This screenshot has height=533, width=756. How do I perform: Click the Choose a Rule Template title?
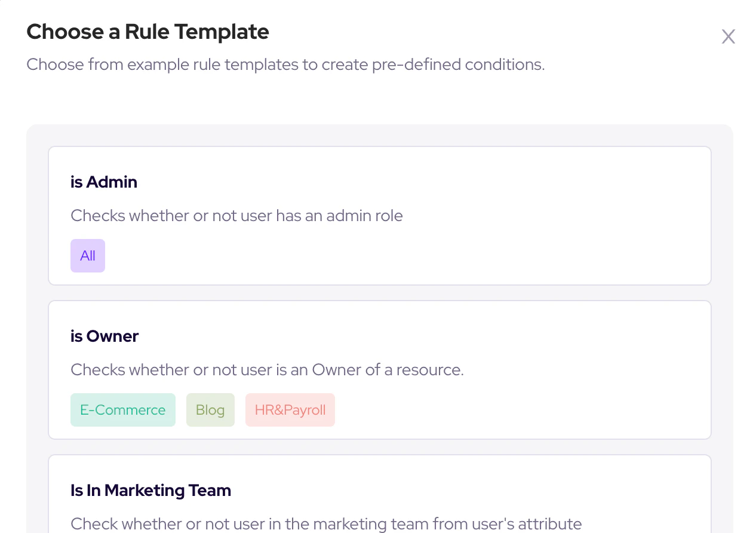tap(147, 31)
